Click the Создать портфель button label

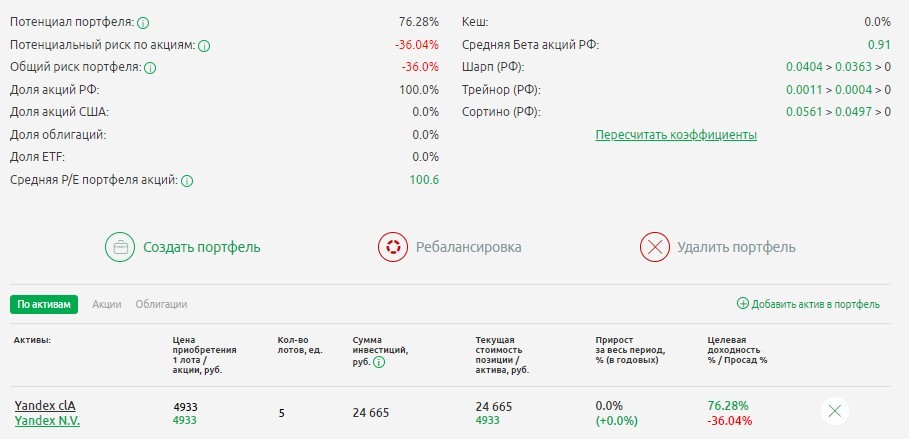(201, 247)
